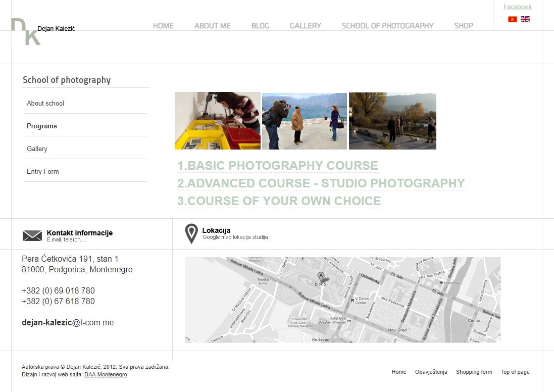This screenshot has width=554, height=392.
Task: Click the map pin location icon
Action: (x=191, y=234)
